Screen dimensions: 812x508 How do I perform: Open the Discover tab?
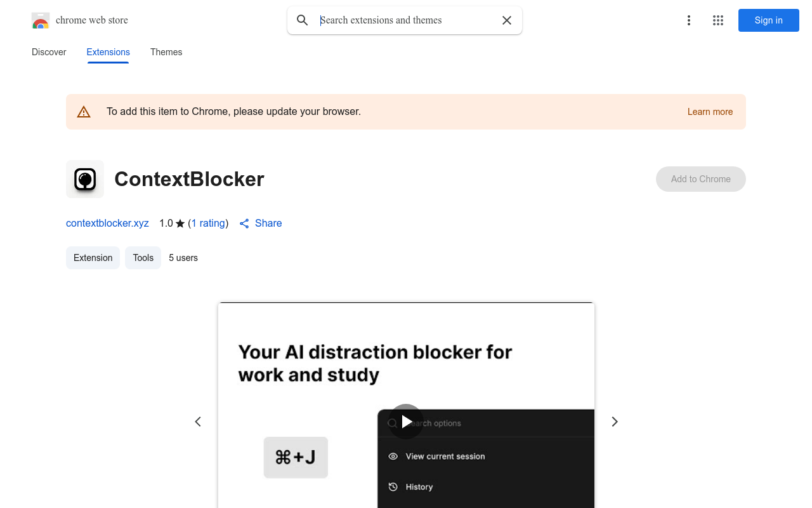point(49,52)
